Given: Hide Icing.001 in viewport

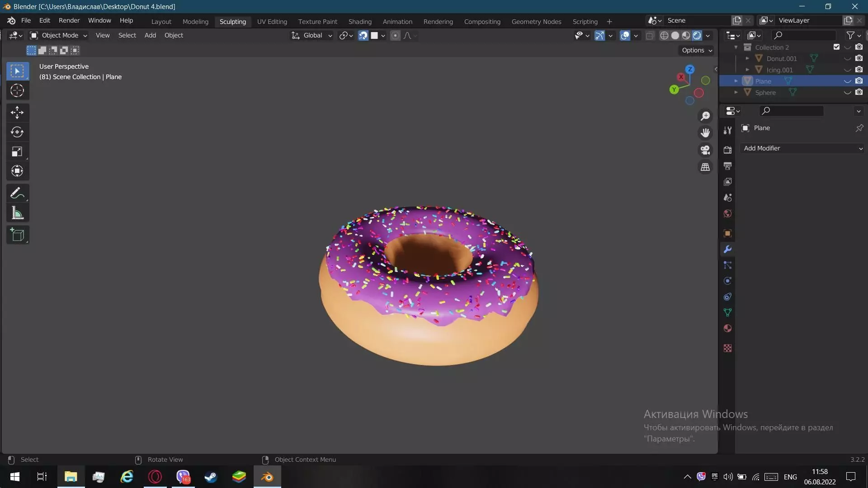Looking at the screenshot, I should click(848, 70).
